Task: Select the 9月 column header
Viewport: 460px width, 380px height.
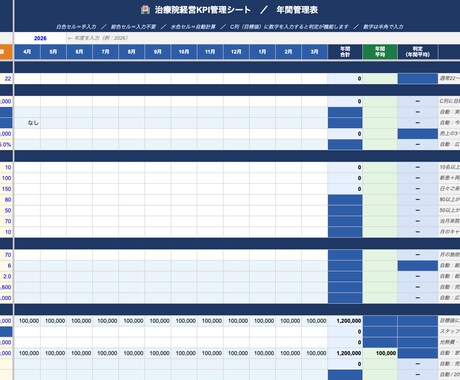Action: [158, 52]
